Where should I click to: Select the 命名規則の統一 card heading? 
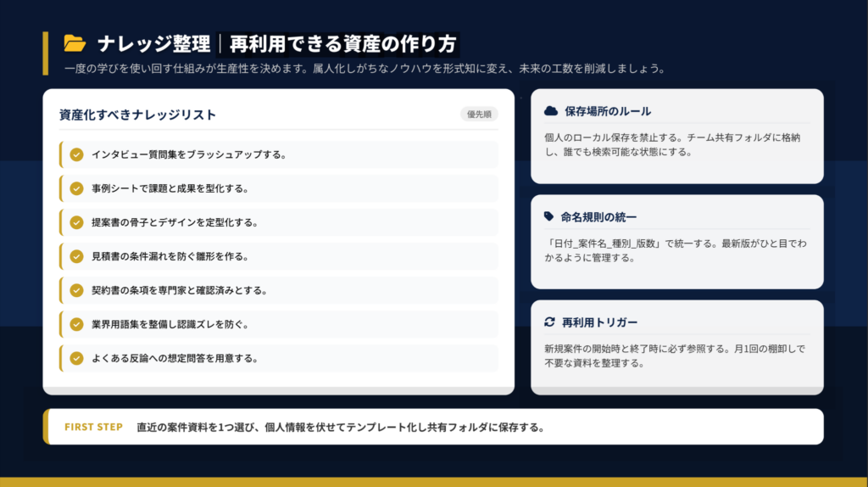coord(598,217)
